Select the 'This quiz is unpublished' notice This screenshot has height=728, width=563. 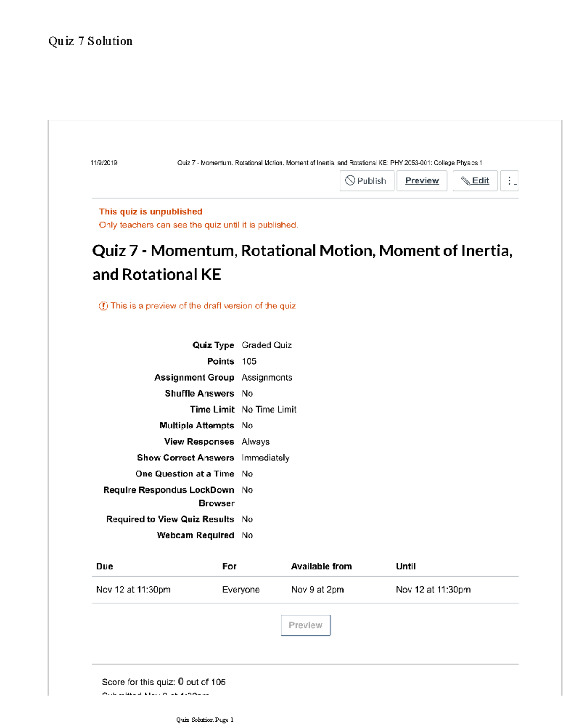(151, 211)
